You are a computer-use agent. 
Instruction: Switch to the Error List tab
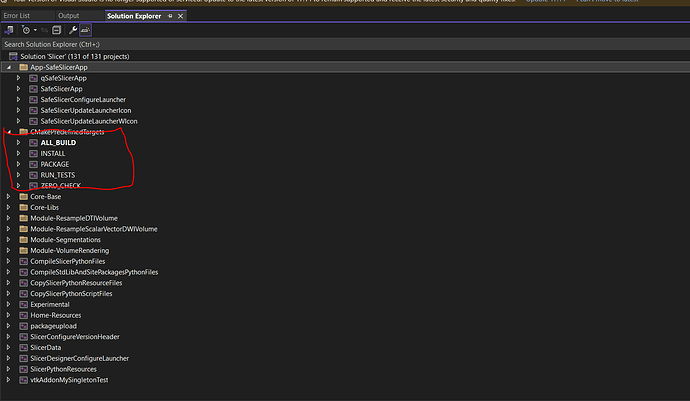(17, 15)
